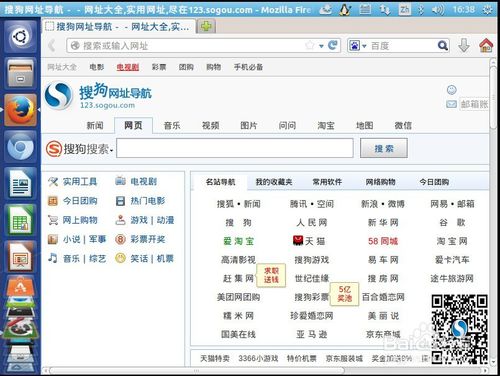This screenshot has height=376, width=500.
Task: Open LibreOffice Impress from the dock
Action: point(20,257)
